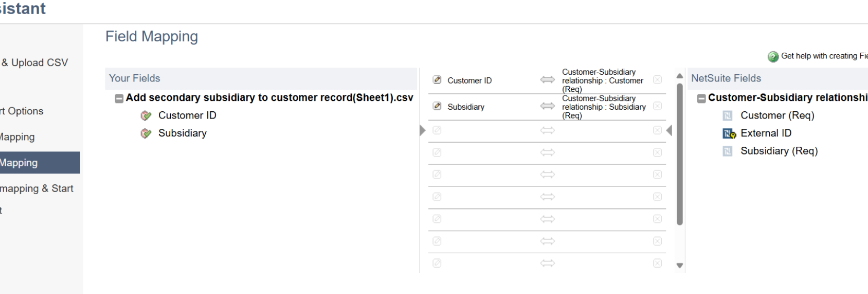868x294 pixels.
Task: Open the Options step in the sidebar
Action: (22, 111)
